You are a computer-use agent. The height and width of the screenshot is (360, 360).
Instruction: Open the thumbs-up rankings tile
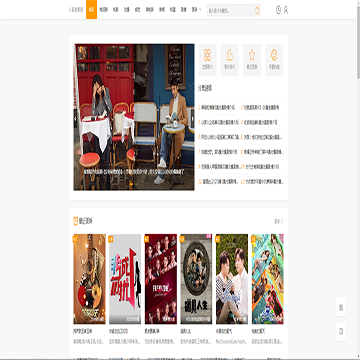230,60
